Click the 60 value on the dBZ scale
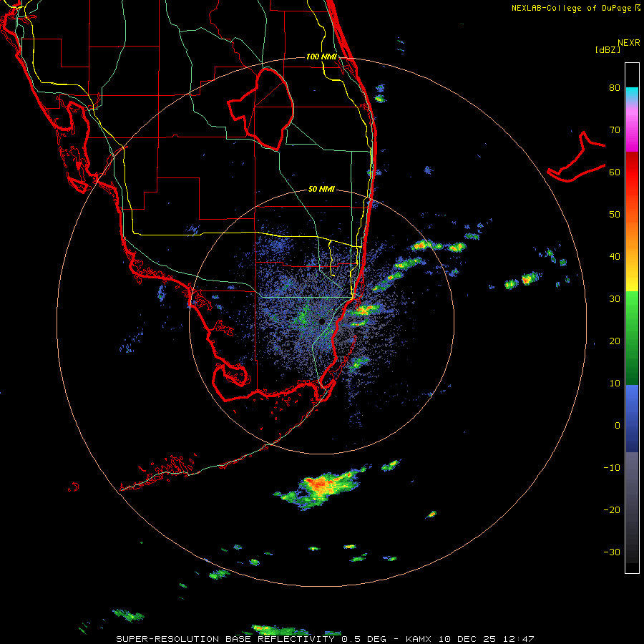644x644 pixels. click(615, 172)
